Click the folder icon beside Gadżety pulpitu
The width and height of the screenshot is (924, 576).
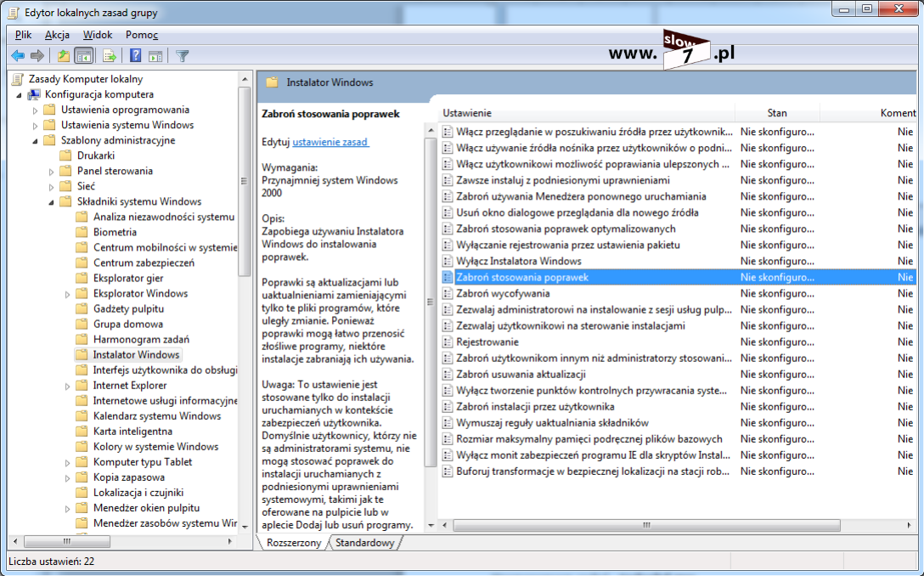click(82, 309)
